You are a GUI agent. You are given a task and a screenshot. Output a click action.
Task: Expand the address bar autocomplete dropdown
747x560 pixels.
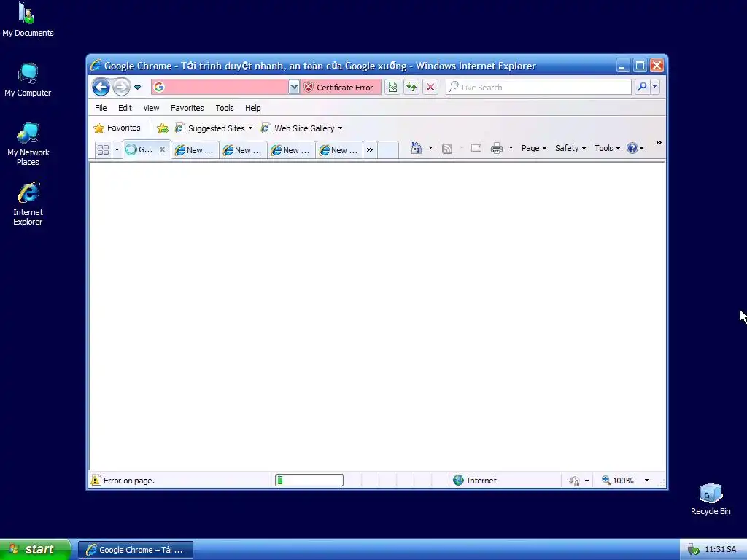pyautogui.click(x=294, y=87)
